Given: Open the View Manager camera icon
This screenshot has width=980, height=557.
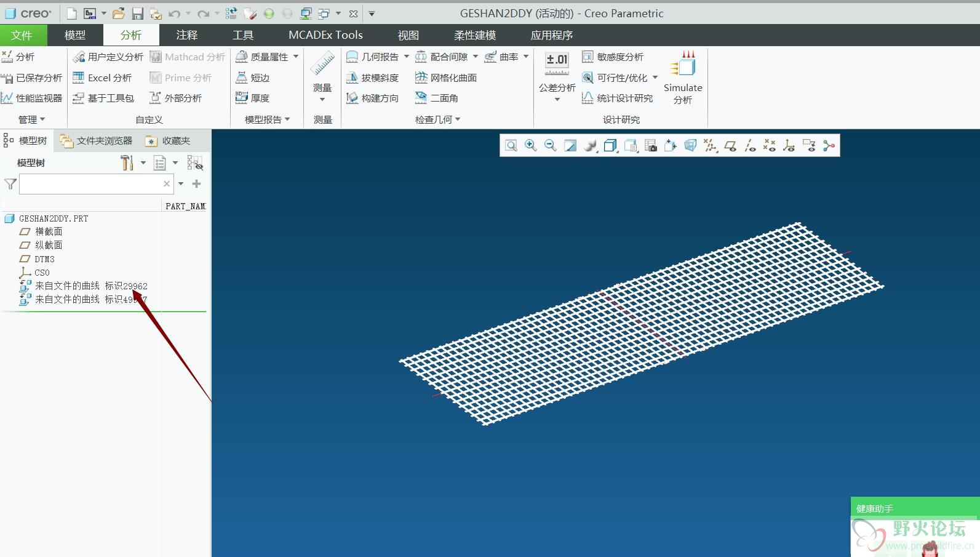Looking at the screenshot, I should [650, 145].
